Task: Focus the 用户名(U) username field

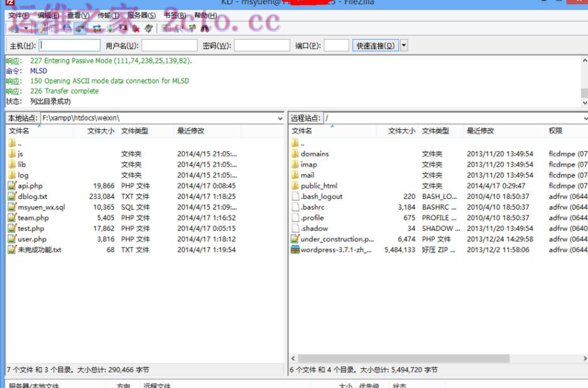Action: 170,45
